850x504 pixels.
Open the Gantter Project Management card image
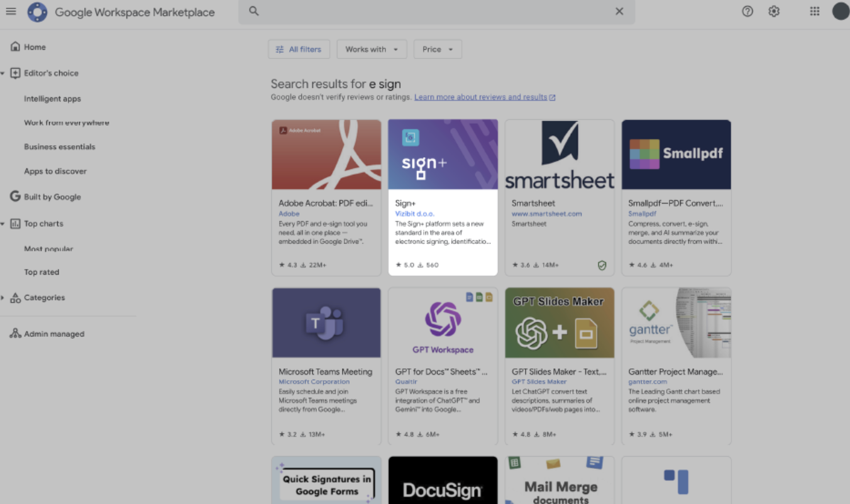coord(676,323)
